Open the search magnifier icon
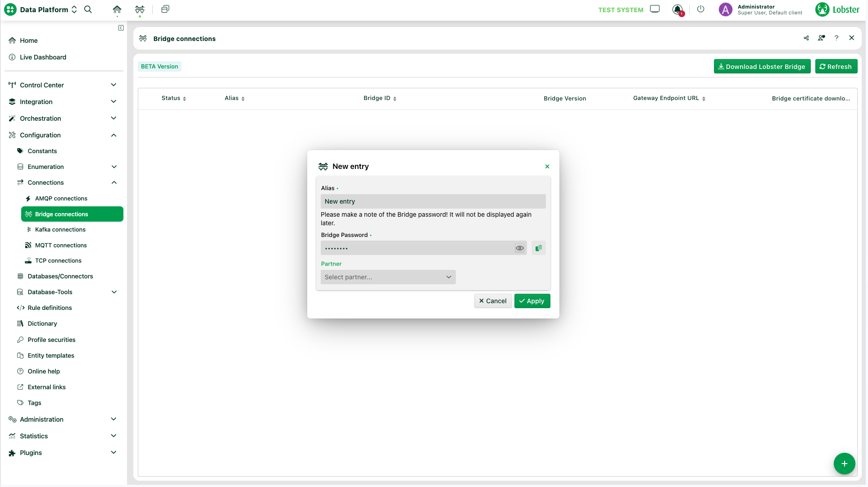 click(88, 9)
